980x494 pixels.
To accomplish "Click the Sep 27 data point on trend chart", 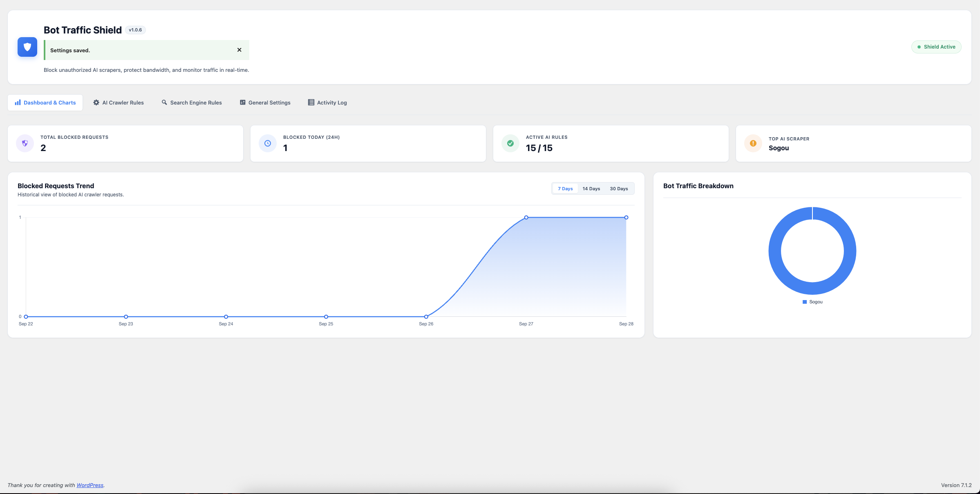I will click(526, 218).
